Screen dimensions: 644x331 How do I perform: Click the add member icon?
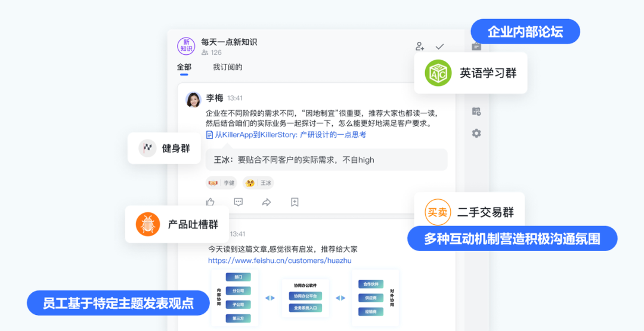pyautogui.click(x=419, y=46)
